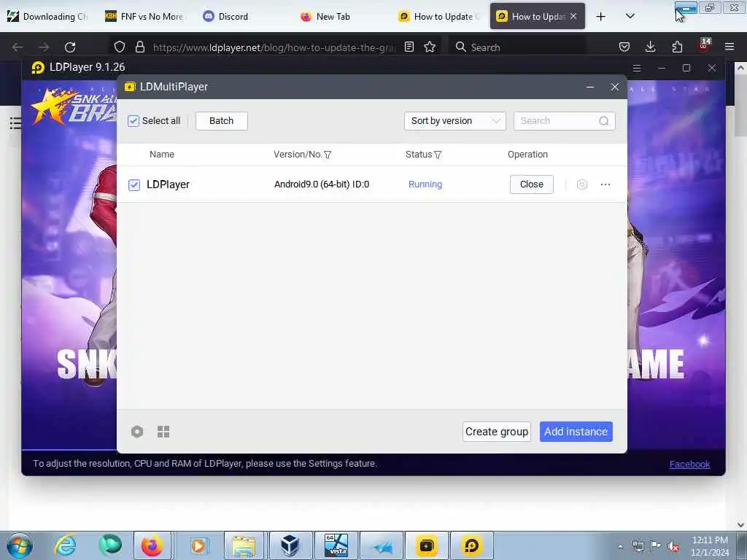The height and width of the screenshot is (560, 747).
Task: Toggle Firefox reader view icon
Action: click(x=409, y=47)
